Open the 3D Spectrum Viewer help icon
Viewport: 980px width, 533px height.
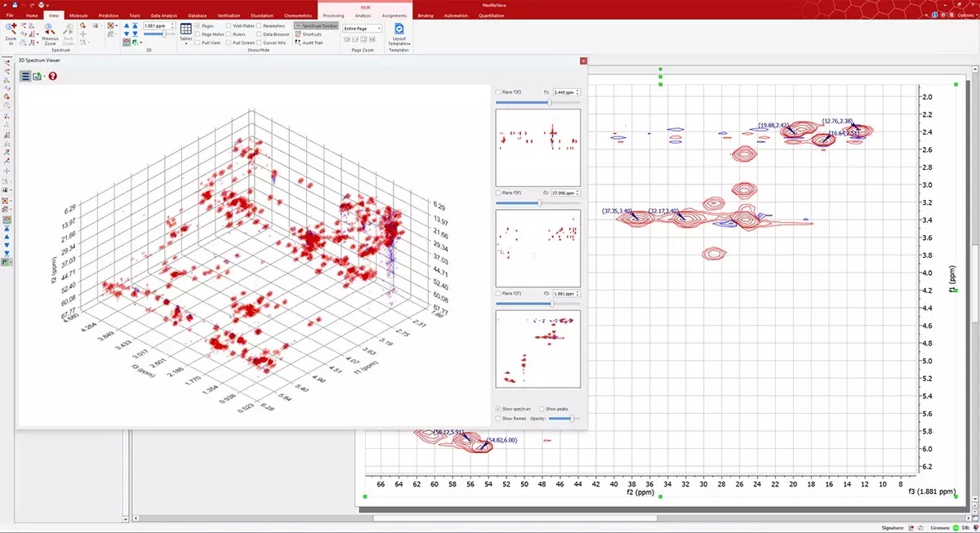click(52, 76)
